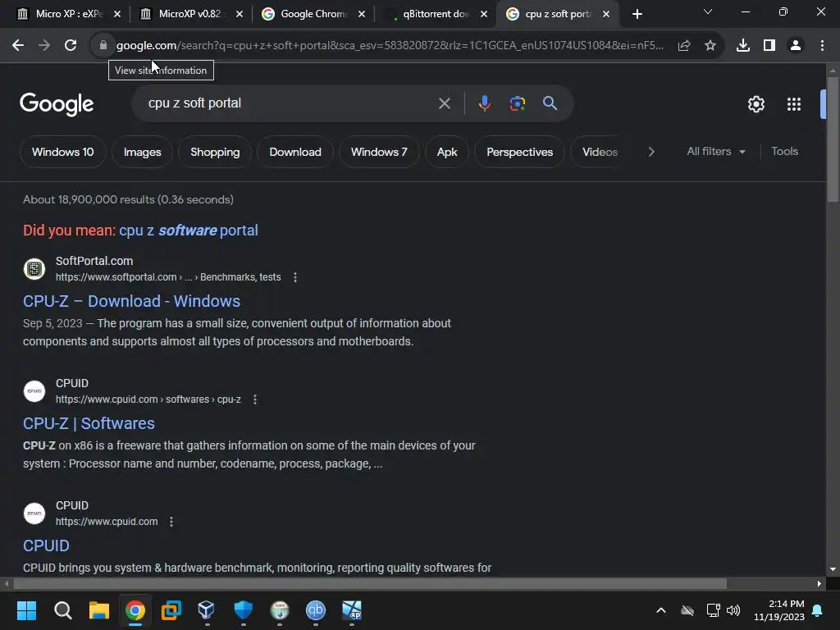Image resolution: width=840 pixels, height=630 pixels.
Task: Open VirtualBox from taskbar
Action: [206, 610]
